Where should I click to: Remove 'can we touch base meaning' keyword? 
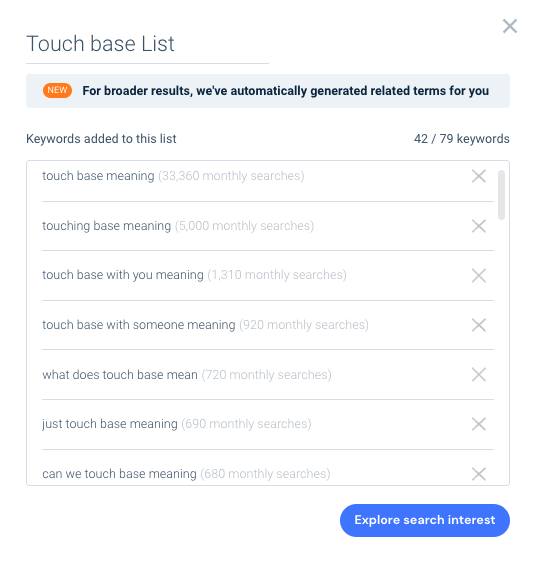tap(479, 474)
